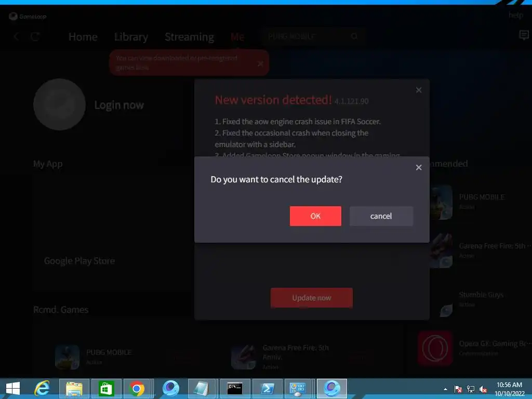Viewport: 532px width, 399px height.
Task: Open first GameLoop taskbar icon
Action: coord(170,389)
